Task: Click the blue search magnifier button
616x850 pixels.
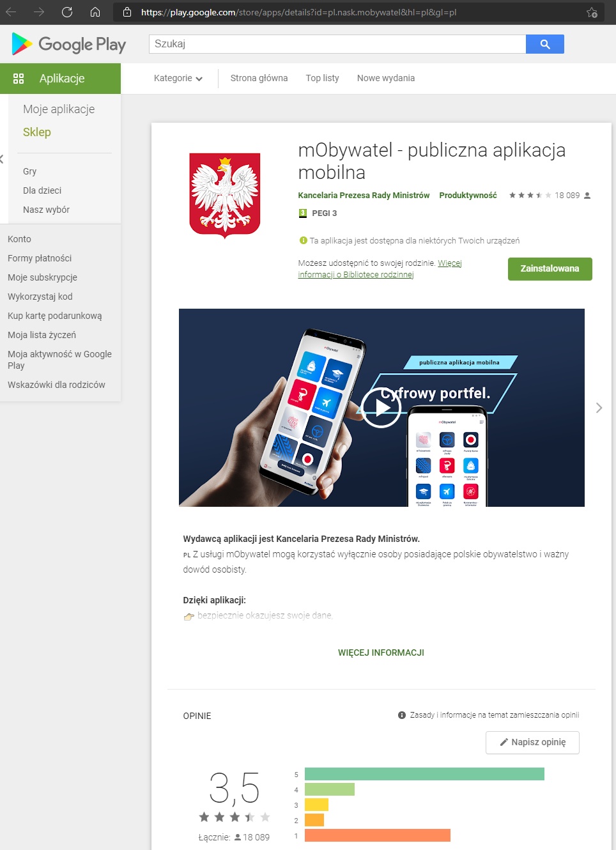Action: click(x=544, y=44)
